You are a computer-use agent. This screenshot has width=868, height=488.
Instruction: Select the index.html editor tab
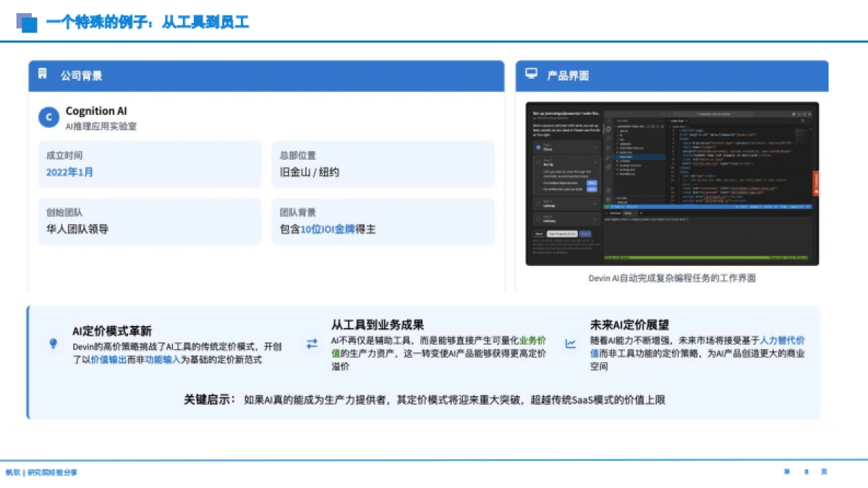point(678,121)
